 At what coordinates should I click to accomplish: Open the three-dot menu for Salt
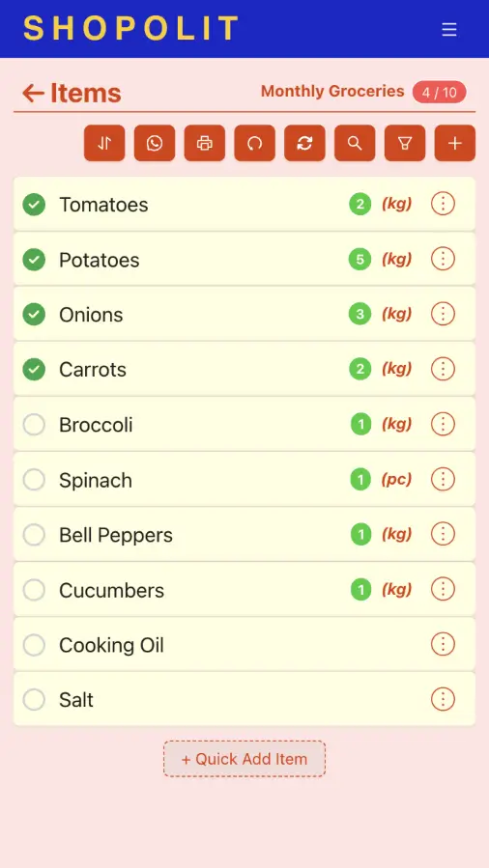(443, 699)
